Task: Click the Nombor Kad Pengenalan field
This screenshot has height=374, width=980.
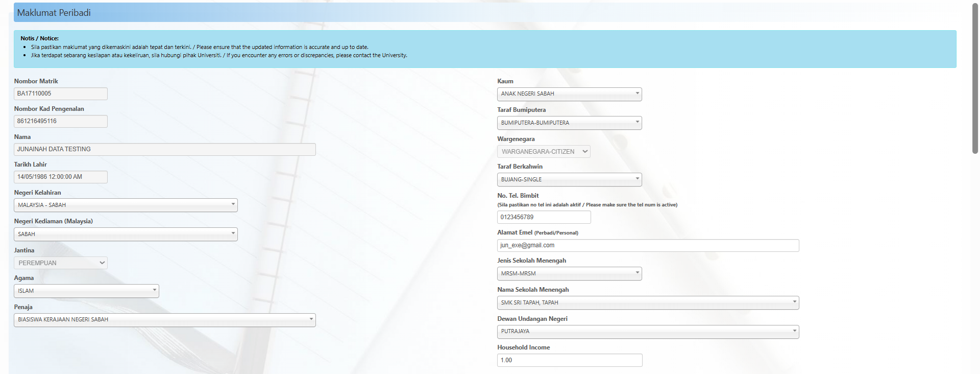Action: click(61, 121)
